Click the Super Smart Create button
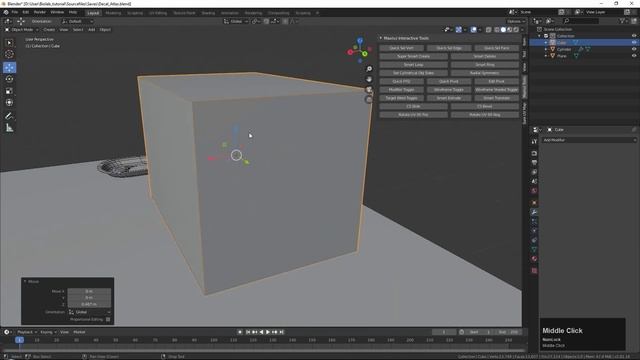 tap(413, 56)
